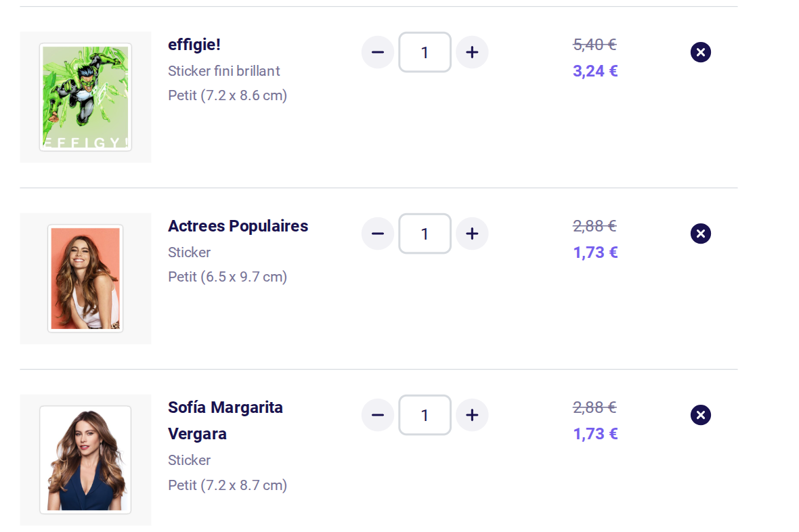View the green superhero sticker thumbnail
Viewport: 799px width, 532px height.
pos(85,97)
